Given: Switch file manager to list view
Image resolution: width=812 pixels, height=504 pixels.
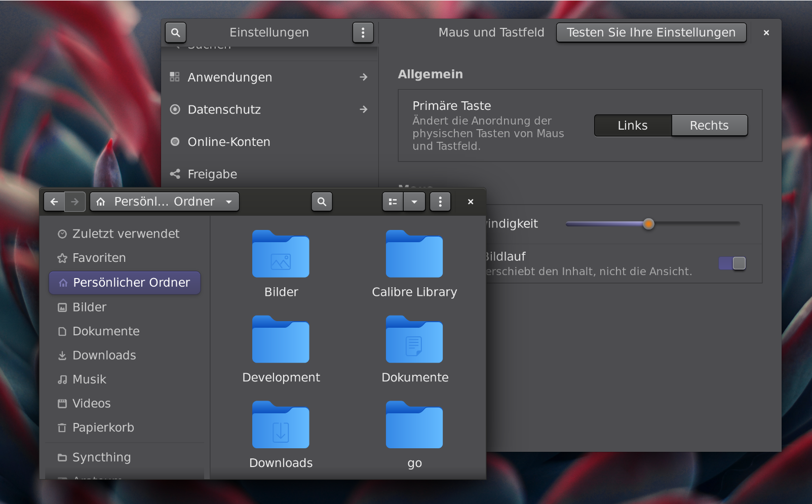Looking at the screenshot, I should point(393,202).
